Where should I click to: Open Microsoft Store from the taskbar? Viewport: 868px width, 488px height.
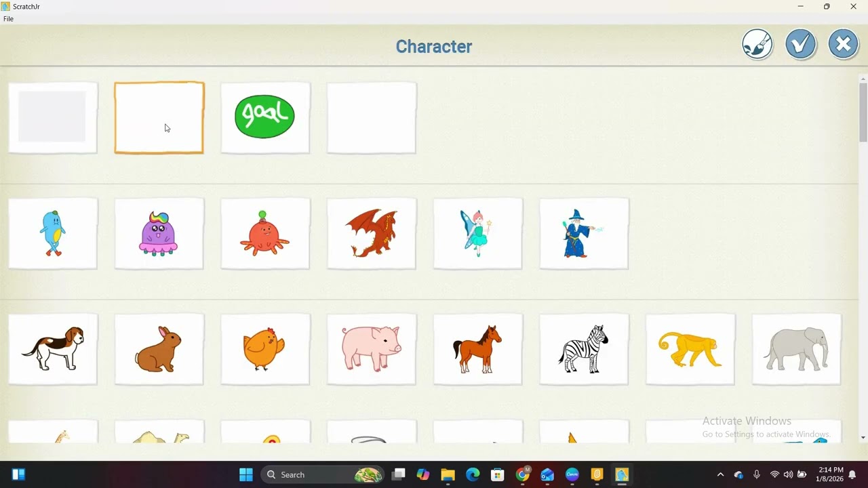tap(498, 474)
